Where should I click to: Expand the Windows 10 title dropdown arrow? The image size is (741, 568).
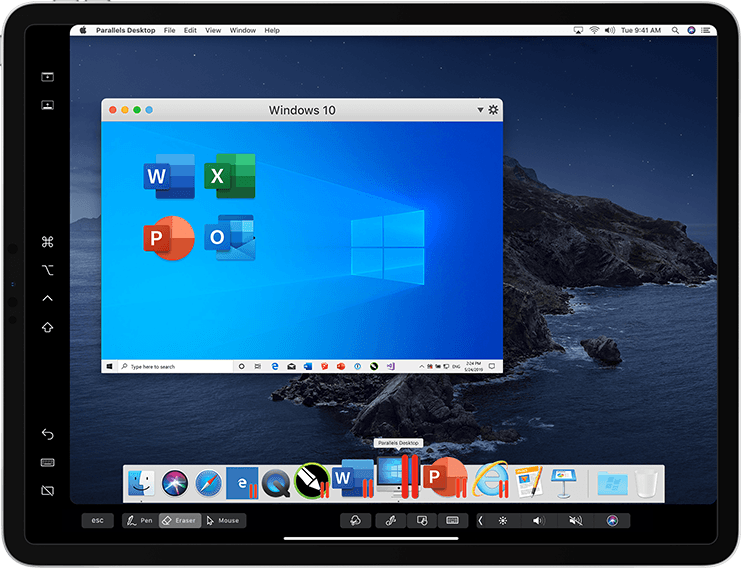(x=480, y=110)
